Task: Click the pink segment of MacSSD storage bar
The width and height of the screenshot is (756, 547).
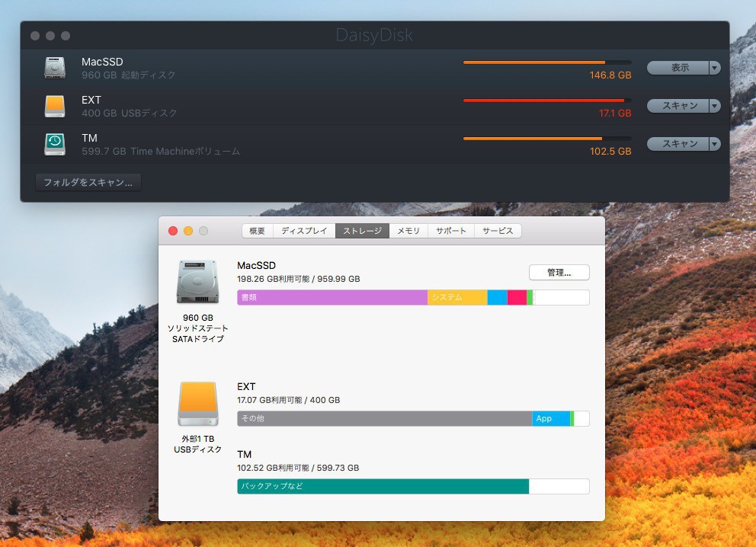Action: pyautogui.click(x=517, y=297)
